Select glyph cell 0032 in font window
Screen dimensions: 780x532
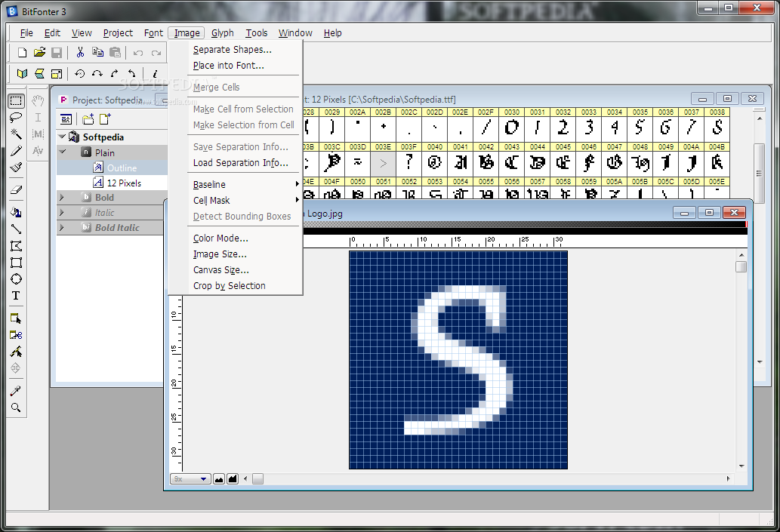tap(563, 124)
